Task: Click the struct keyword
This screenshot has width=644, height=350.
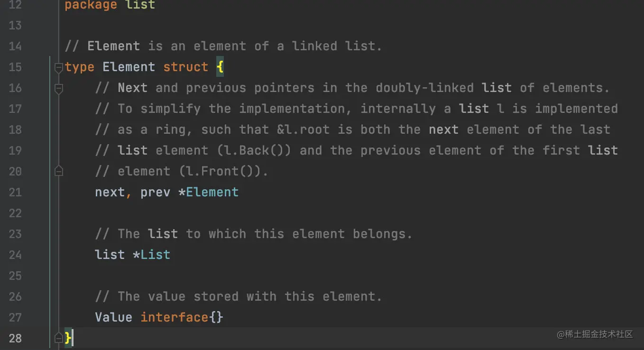Action: click(185, 67)
